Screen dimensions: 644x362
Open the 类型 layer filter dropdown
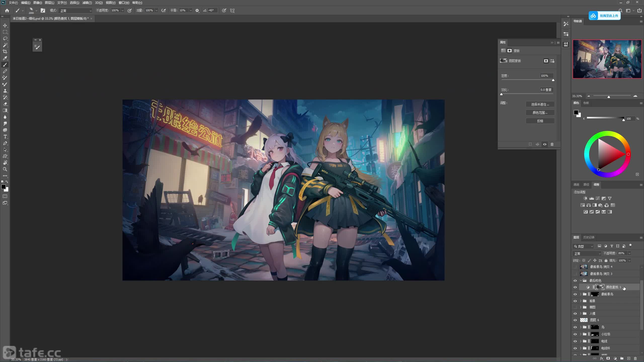pyautogui.click(x=583, y=246)
